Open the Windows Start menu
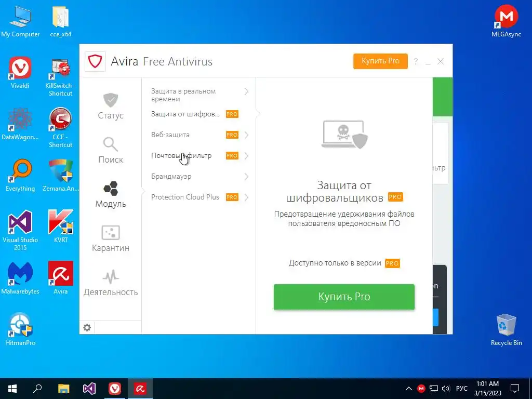532x399 pixels. [x=12, y=389]
